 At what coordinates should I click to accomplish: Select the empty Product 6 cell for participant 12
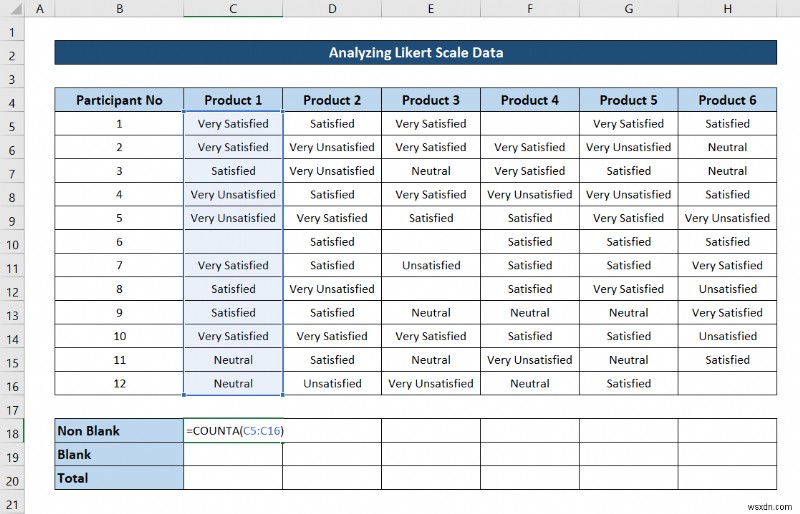[x=728, y=383]
